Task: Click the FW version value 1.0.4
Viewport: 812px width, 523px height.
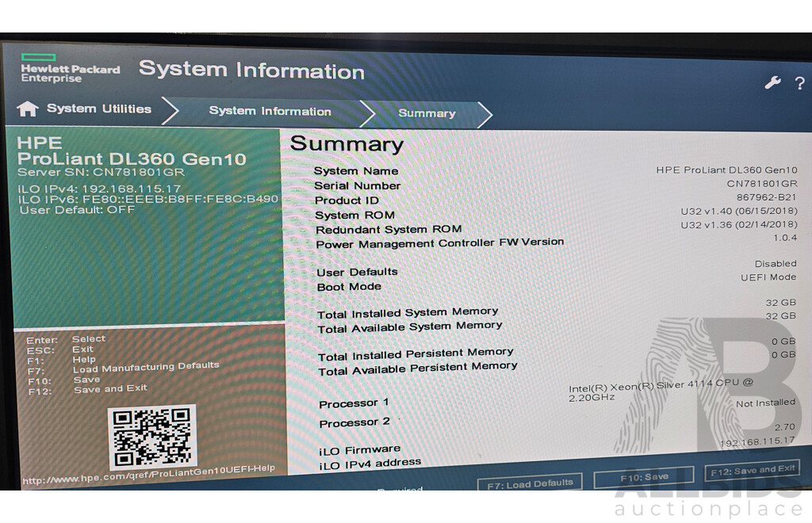Action: tap(784, 238)
